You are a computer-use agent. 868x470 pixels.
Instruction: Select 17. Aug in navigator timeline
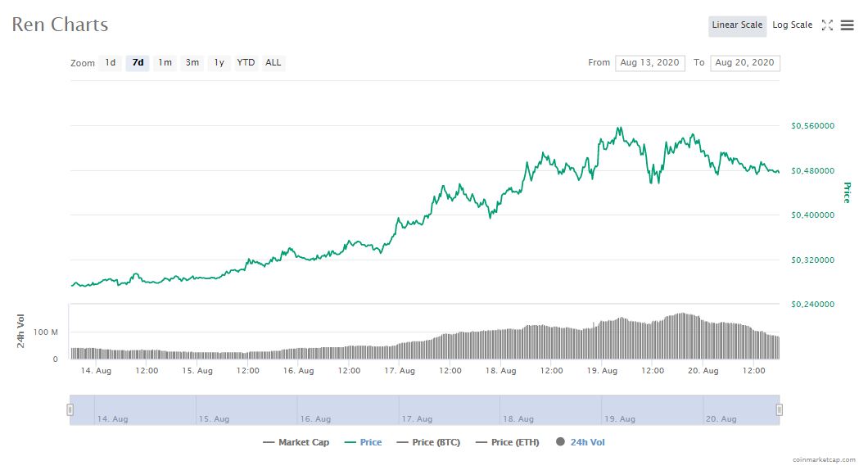point(417,419)
